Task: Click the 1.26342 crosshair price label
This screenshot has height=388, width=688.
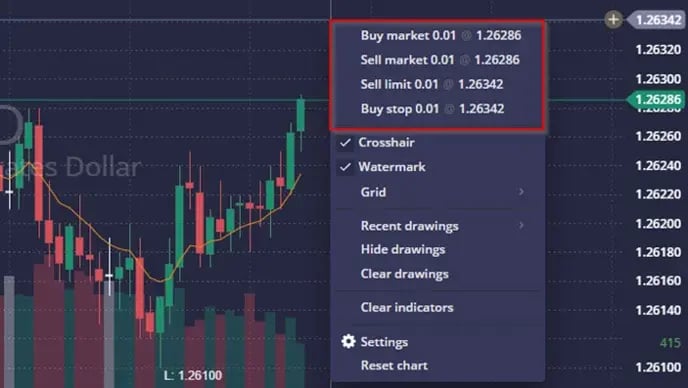Action: [656, 20]
